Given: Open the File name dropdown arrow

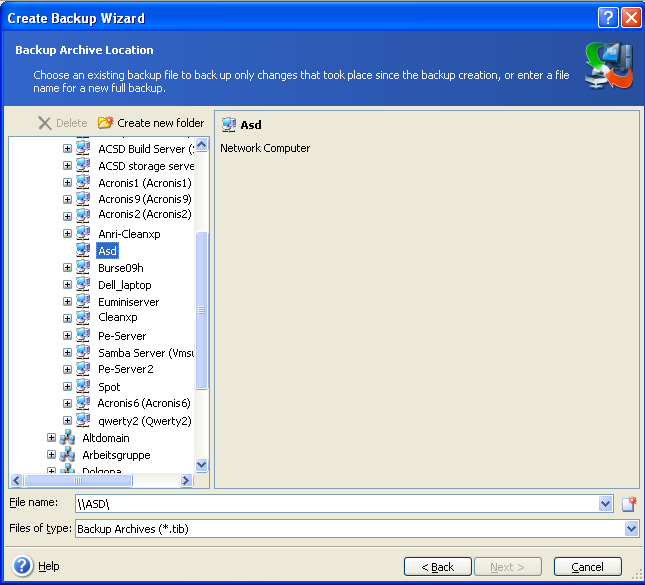Looking at the screenshot, I should (x=605, y=504).
